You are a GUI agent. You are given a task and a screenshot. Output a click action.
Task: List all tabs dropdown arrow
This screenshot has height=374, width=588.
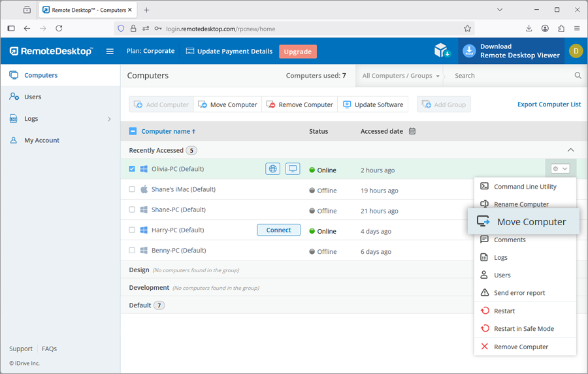tap(500, 10)
